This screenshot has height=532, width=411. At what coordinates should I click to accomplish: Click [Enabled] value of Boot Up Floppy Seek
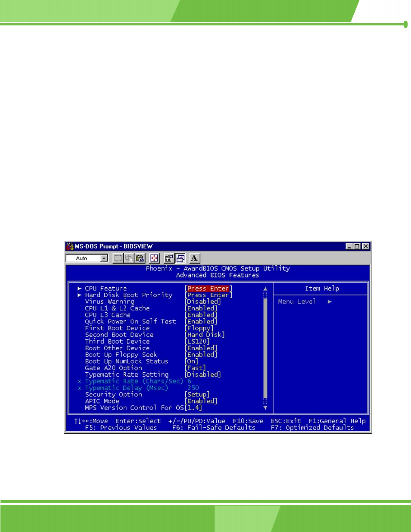point(201,355)
